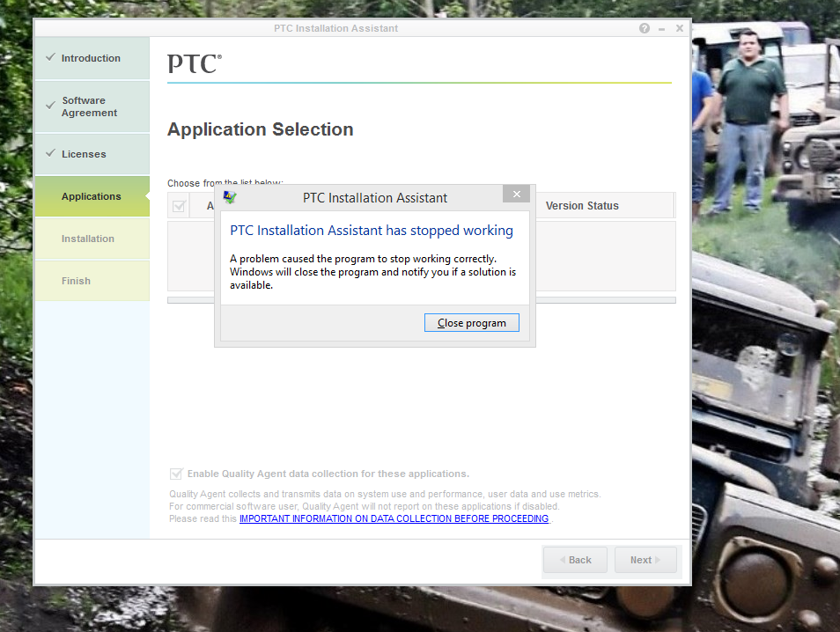Screen dimensions: 840x632
Task: Toggle the select-all applications checkbox
Action: click(x=179, y=206)
